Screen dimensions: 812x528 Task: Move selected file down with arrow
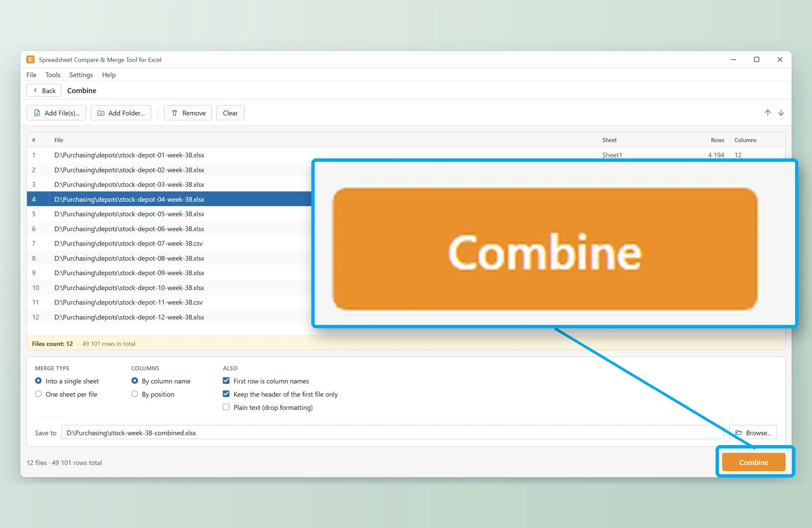click(x=781, y=113)
